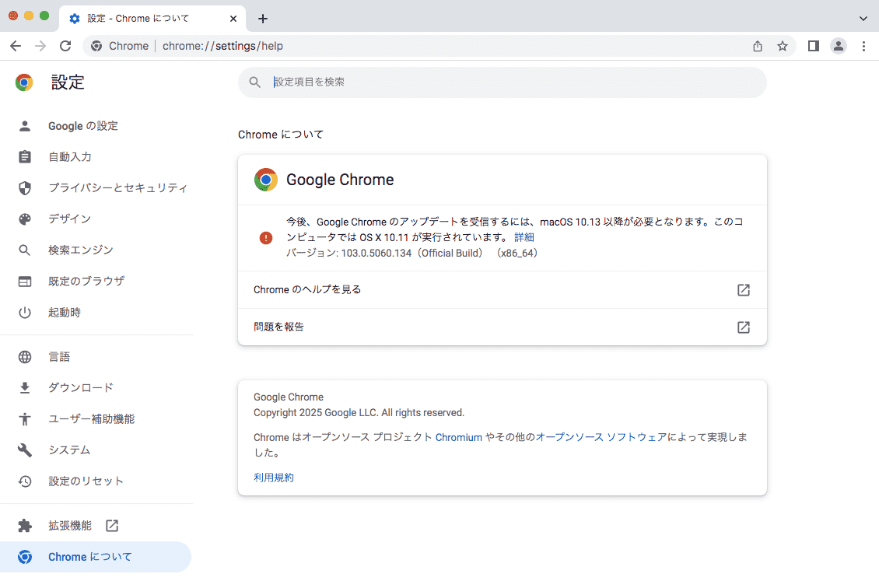Go back with the browser back arrow
The width and height of the screenshot is (879, 588).
(16, 46)
